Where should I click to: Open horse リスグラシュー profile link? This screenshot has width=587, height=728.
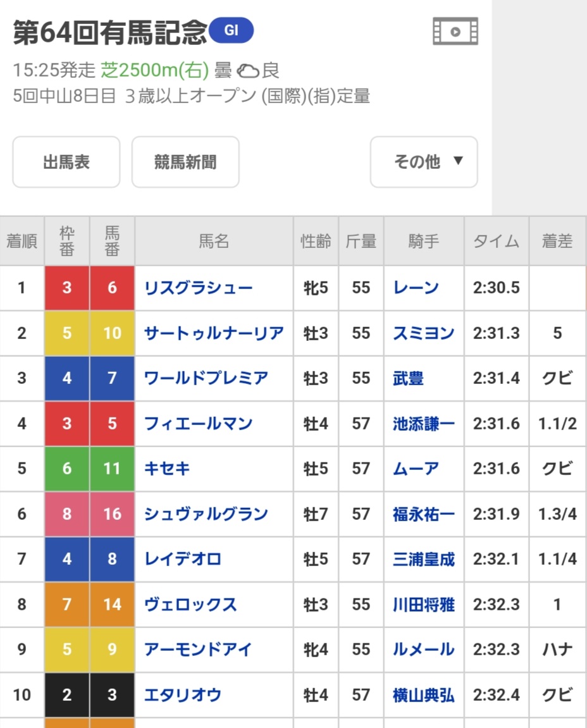click(199, 288)
